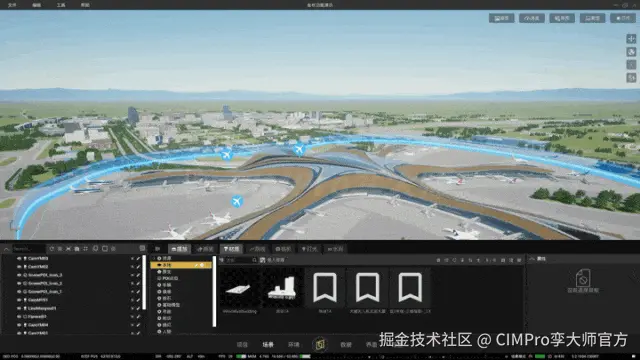This screenshot has height=360, width=640.
Task: Select the white building model thumbnail
Action: [x=282, y=288]
